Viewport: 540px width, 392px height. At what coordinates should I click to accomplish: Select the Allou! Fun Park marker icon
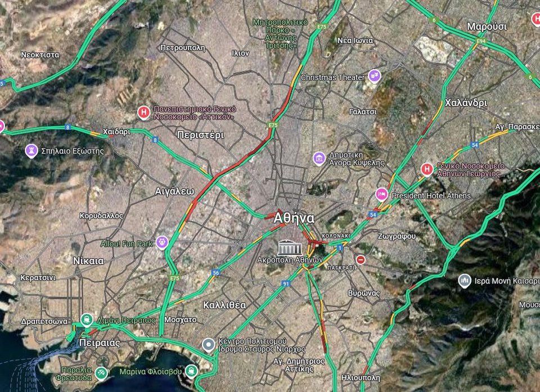pos(162,242)
